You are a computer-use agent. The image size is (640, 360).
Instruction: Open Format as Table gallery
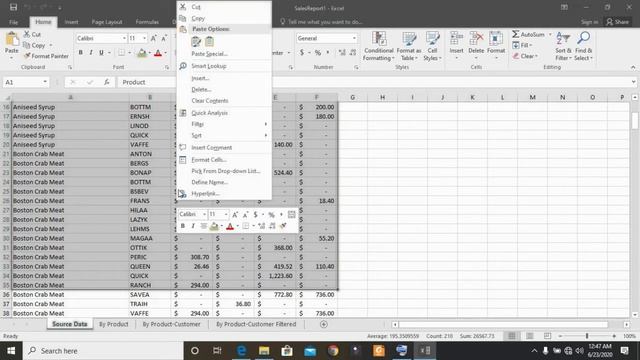(409, 46)
